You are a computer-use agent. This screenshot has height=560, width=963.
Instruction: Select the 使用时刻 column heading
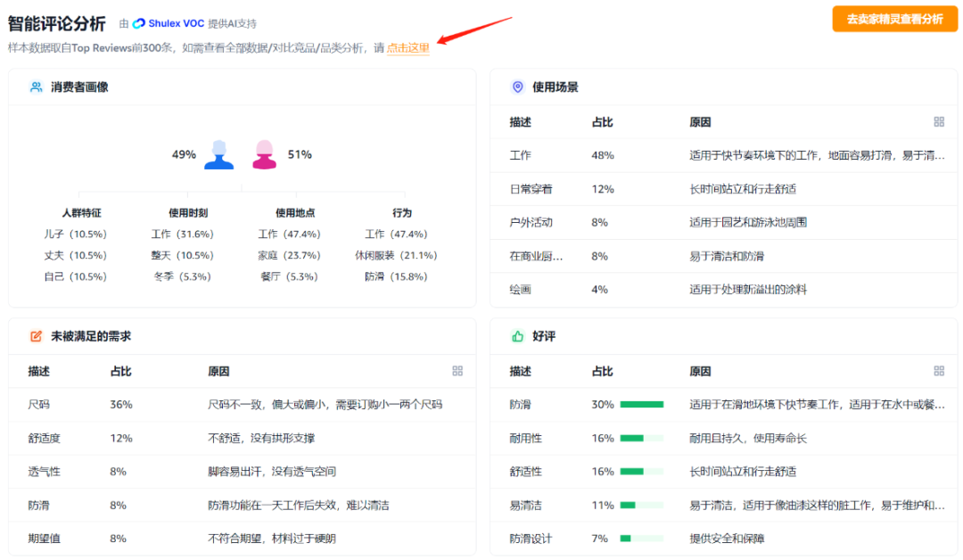point(188,212)
